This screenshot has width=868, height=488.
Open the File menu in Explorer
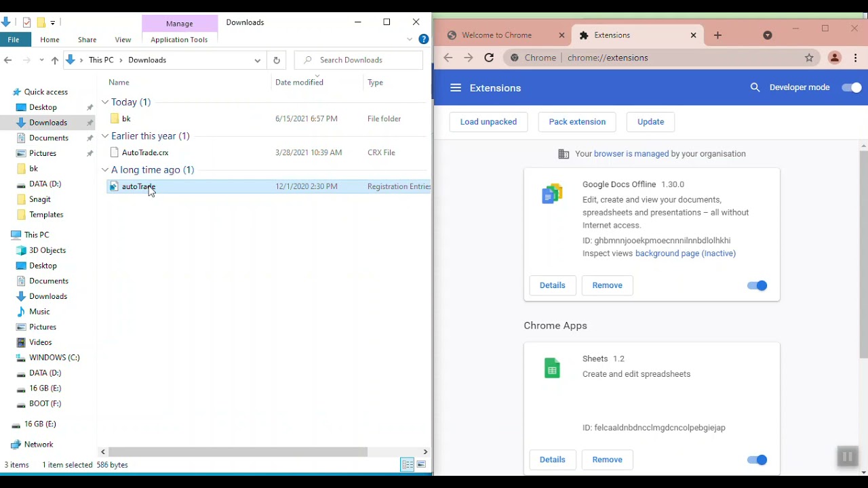[x=14, y=39]
